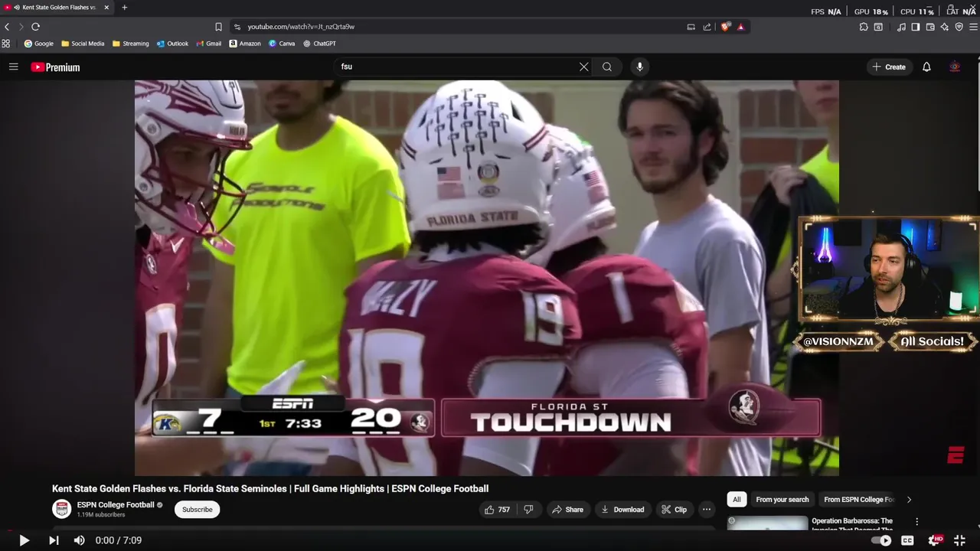Mute the video volume speaker
This screenshot has width=980, height=551.
(x=79, y=540)
